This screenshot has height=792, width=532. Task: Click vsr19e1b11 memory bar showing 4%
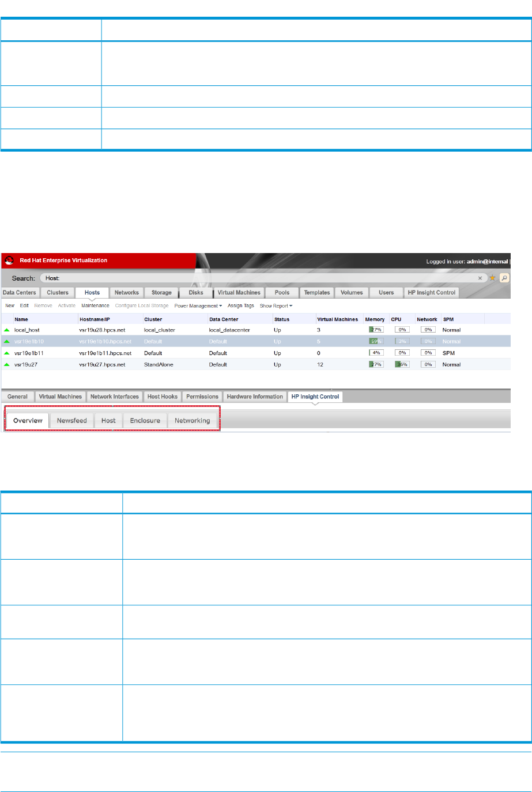[x=376, y=353]
